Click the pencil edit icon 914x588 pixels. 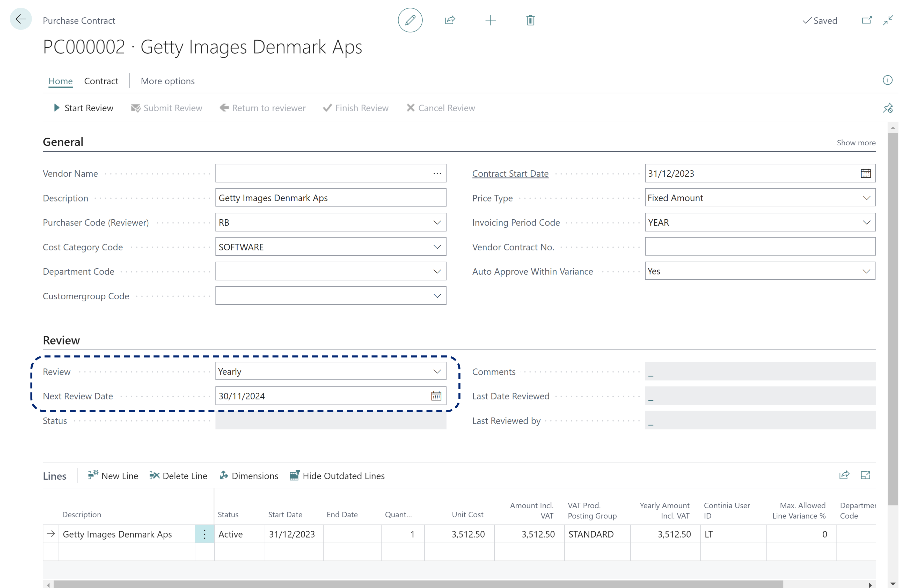coord(410,20)
